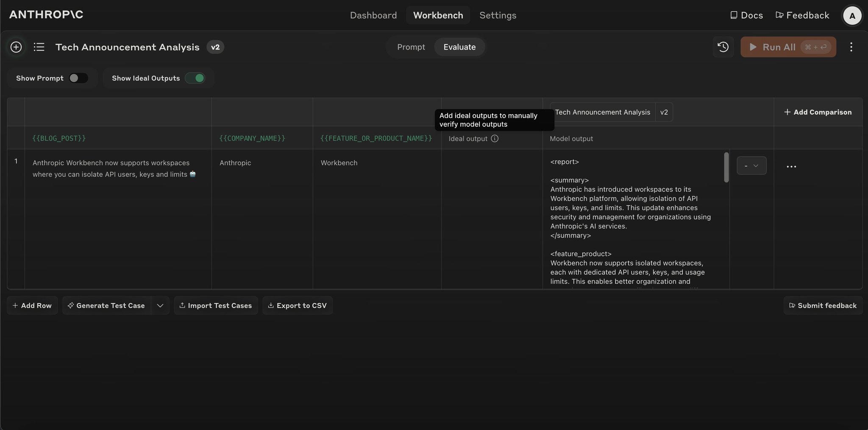Toggle the Show Prompt switch
868x430 pixels.
tap(78, 78)
